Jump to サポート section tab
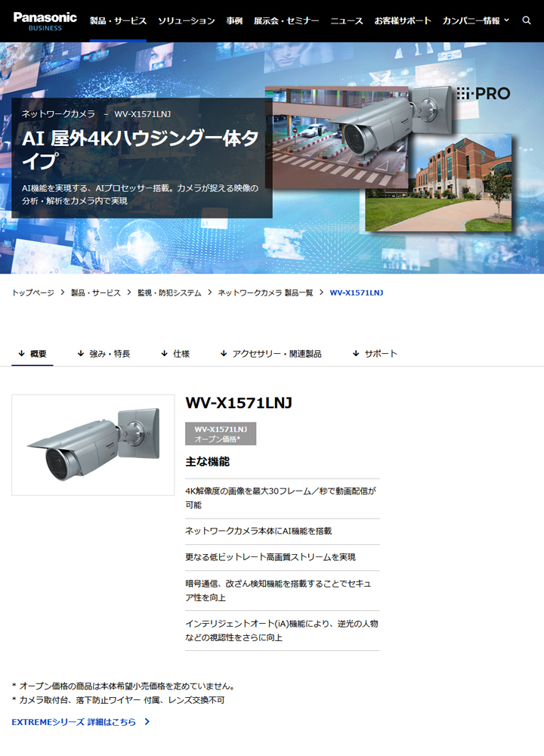The image size is (544, 756). click(x=375, y=354)
